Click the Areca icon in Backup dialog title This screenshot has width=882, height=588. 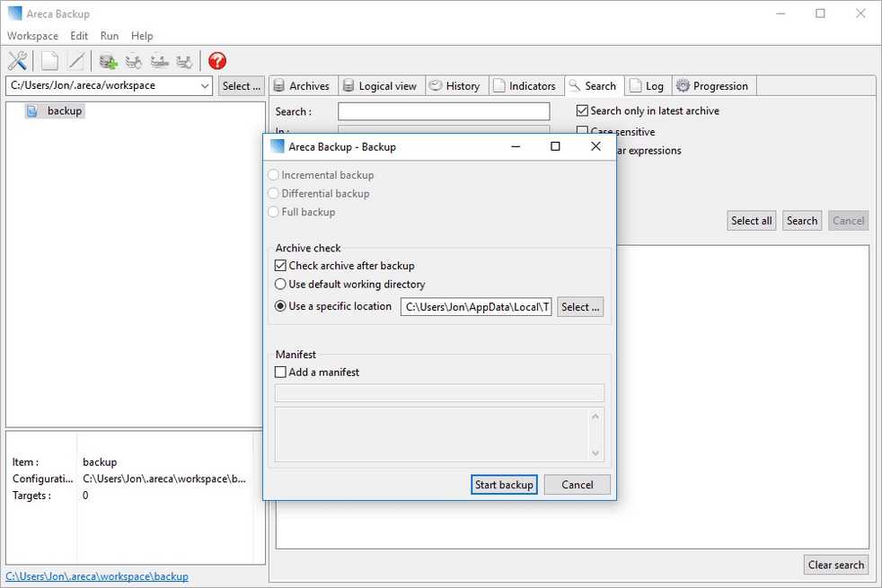[x=277, y=146]
